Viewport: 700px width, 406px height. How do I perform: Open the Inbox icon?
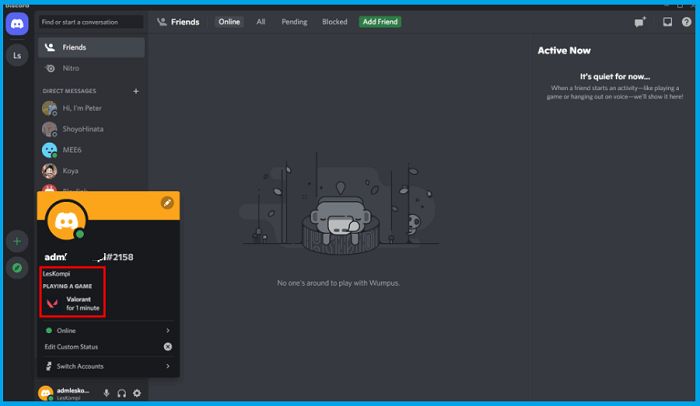(x=667, y=21)
